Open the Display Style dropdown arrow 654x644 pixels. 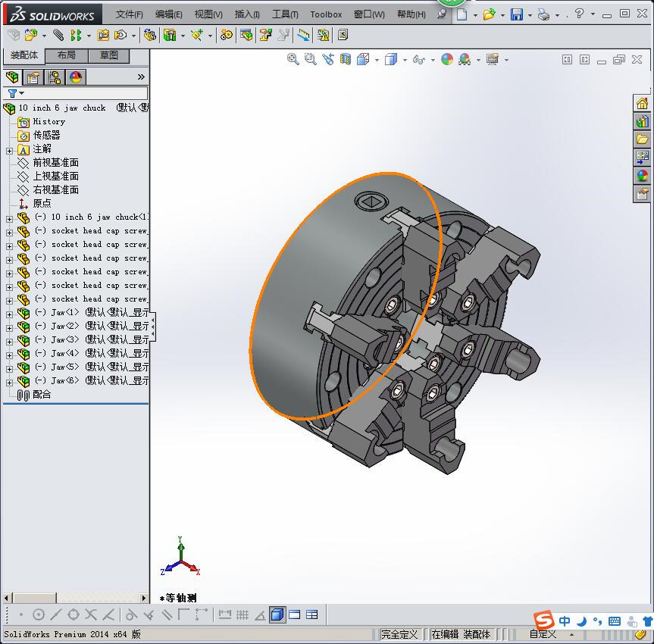[x=405, y=60]
